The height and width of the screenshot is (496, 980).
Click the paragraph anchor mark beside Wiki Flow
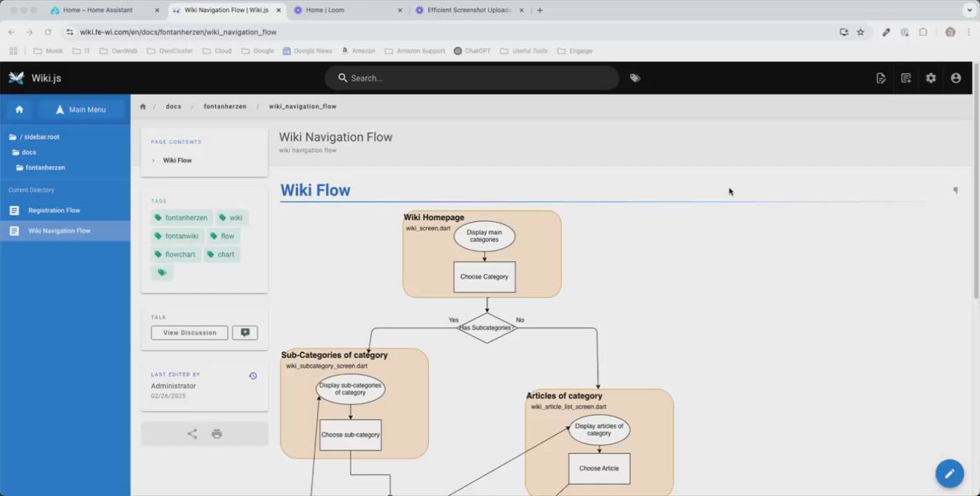pos(955,191)
